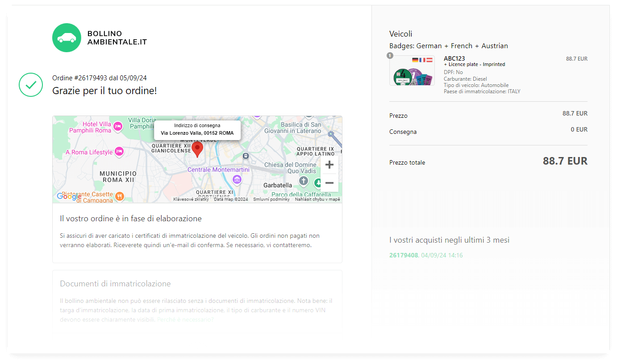Click the Chiesa del Domine Quo Vadis marker
This screenshot has height=364, width=617.
(x=304, y=181)
